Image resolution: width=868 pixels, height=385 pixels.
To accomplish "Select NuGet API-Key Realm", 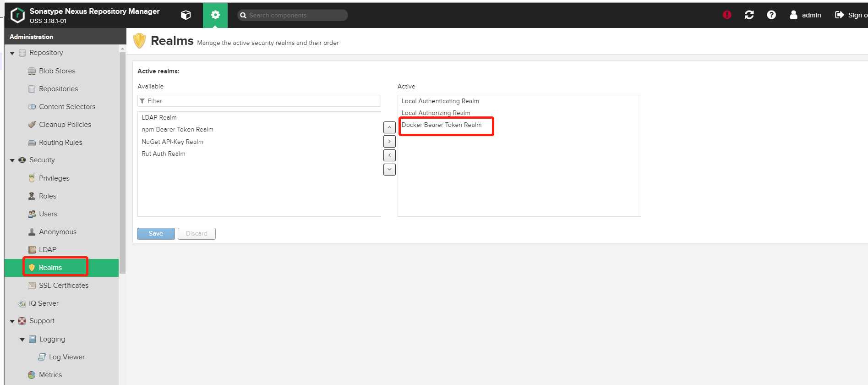I will click(x=259, y=142).
